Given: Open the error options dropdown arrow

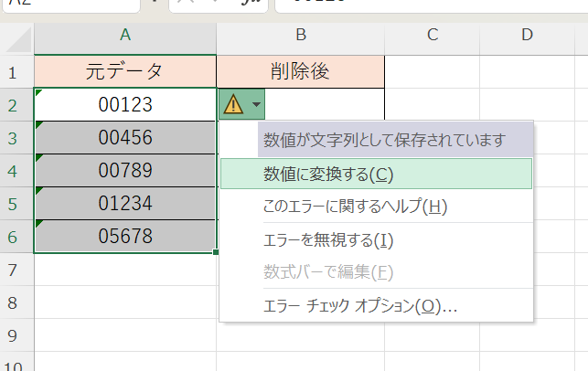Looking at the screenshot, I should (256, 105).
